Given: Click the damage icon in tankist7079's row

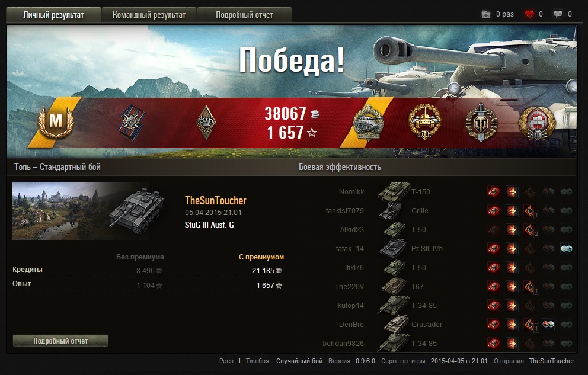Looking at the screenshot, I should pyautogui.click(x=512, y=211).
